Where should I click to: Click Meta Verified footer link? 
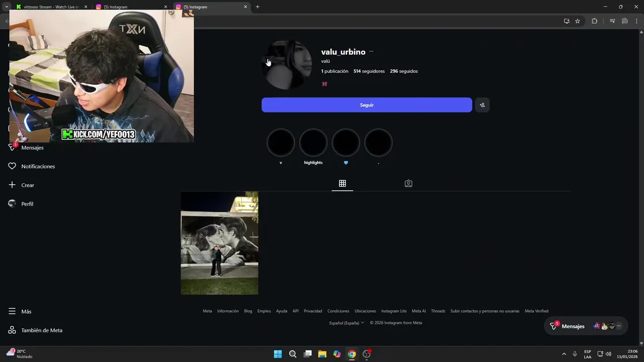536,311
